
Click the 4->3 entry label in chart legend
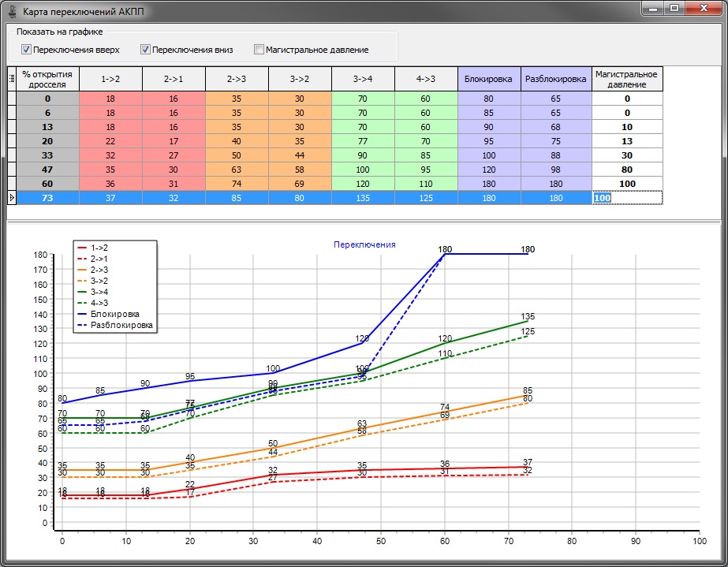click(99, 304)
